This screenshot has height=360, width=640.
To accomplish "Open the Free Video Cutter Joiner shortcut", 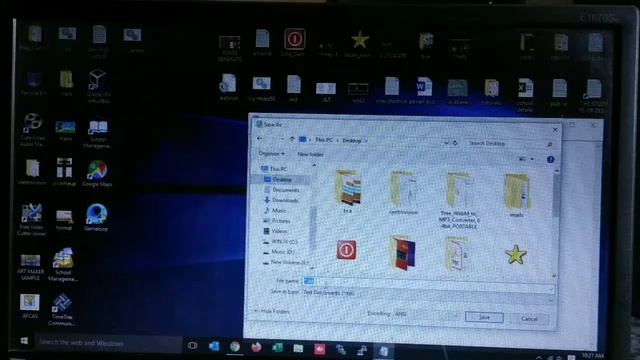I will click(x=31, y=219).
